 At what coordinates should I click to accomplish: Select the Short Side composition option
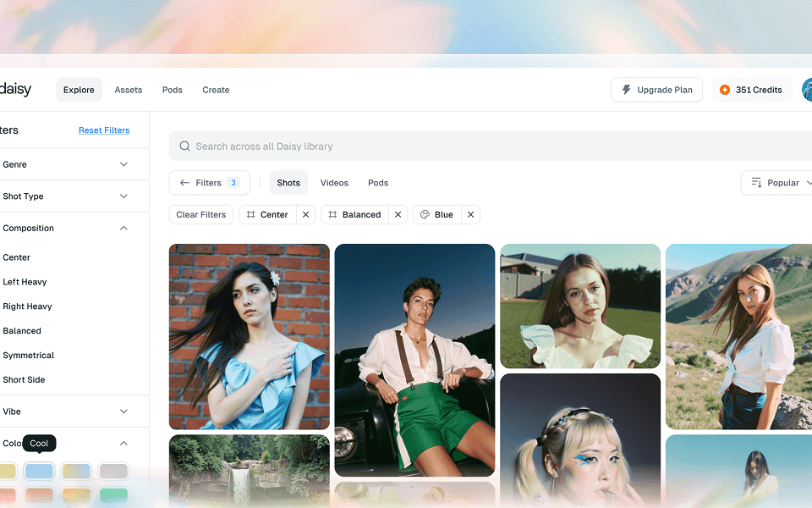[x=24, y=379]
